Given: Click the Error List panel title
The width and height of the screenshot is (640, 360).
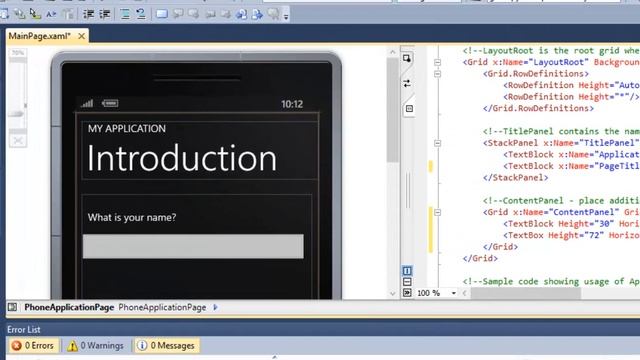Looking at the screenshot, I should (24, 329).
